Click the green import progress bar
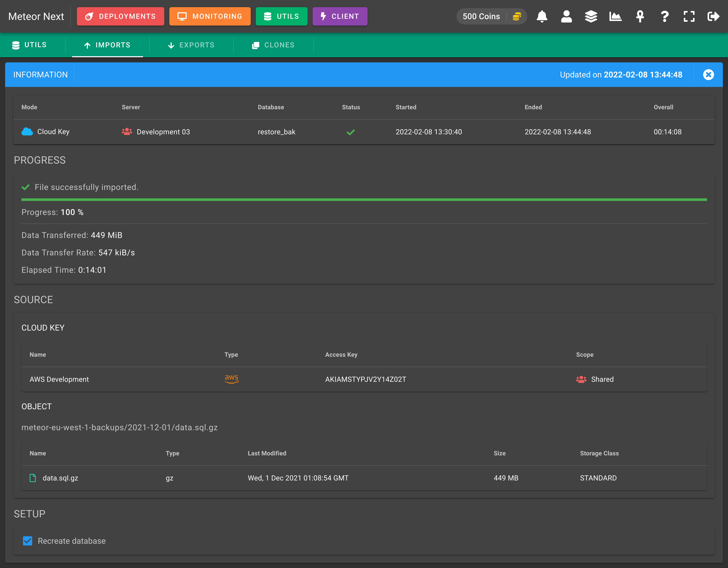 [364, 199]
